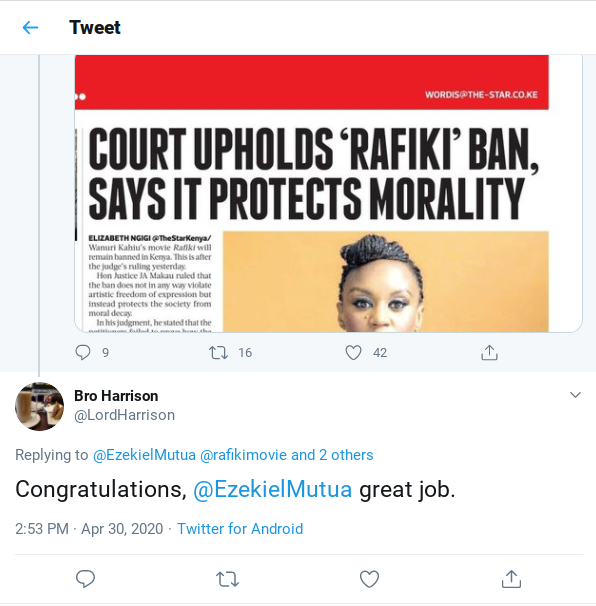This screenshot has height=606, width=596.
Task: Open @EzekielMutua in the Replying to line
Action: (144, 455)
